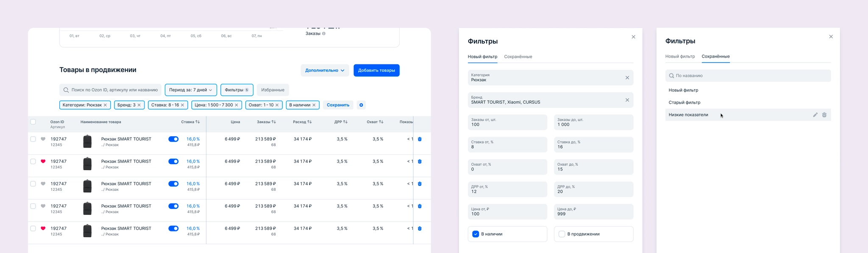
Task: Clear all filters with the round icon after Сохранить
Action: coord(361,105)
